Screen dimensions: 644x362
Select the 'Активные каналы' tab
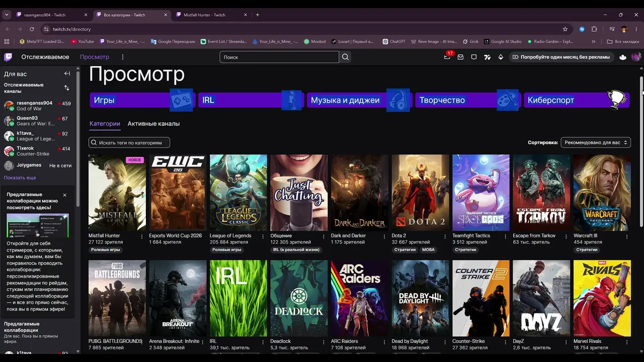coord(153,124)
